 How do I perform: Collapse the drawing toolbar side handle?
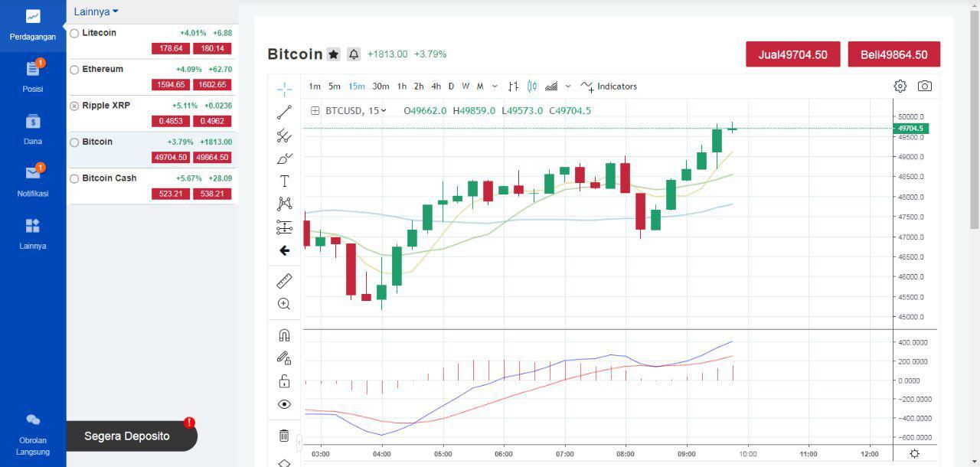tap(299, 441)
